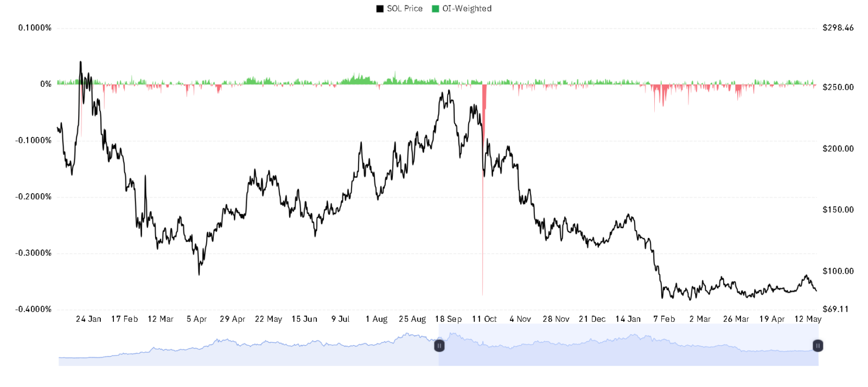Click the green OI-Weighted legend swatch
The image size is (868, 387).
click(x=435, y=9)
